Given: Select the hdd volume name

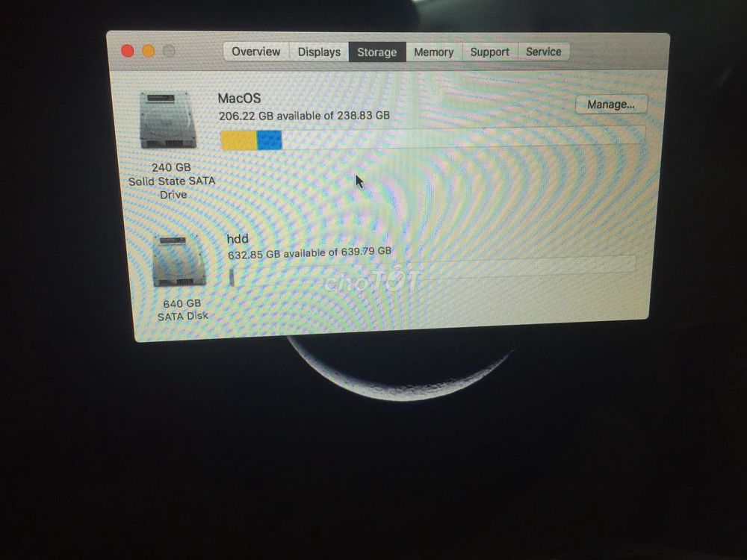Looking at the screenshot, I should coord(238,239).
